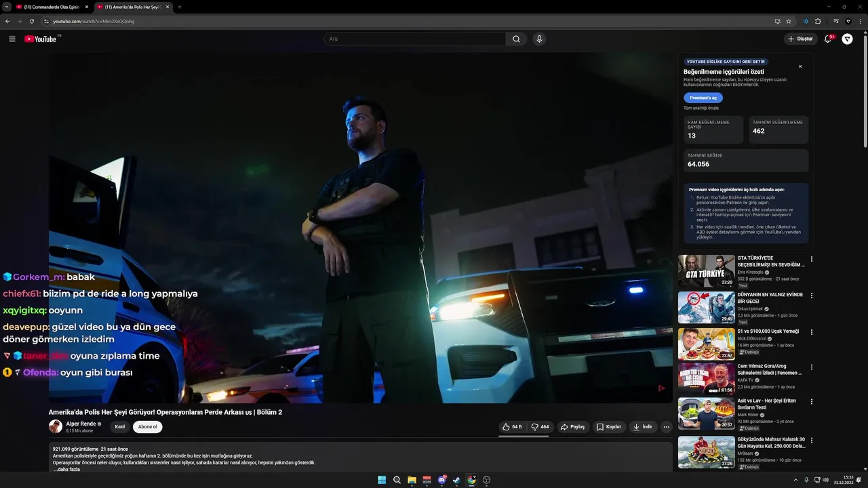Subscribe with the Abone ol button
Viewport: 868px width, 488px height.
pos(147,427)
